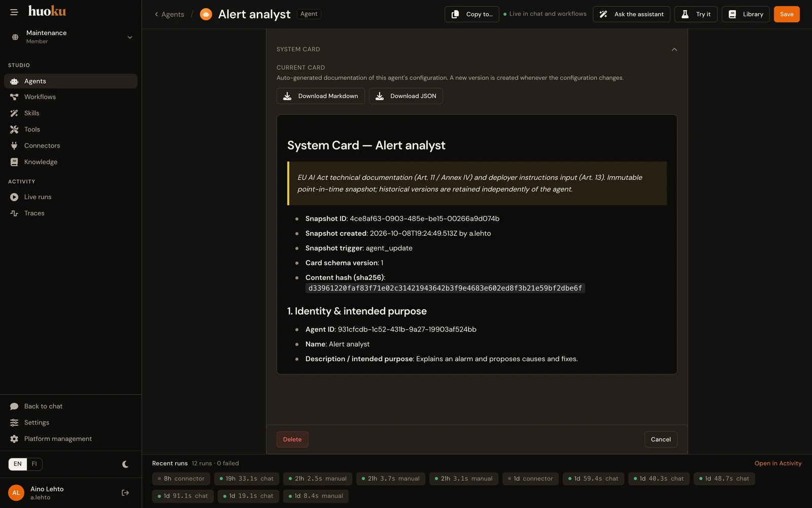
Task: Open the 1d 19.1s chat run
Action: coord(248,496)
